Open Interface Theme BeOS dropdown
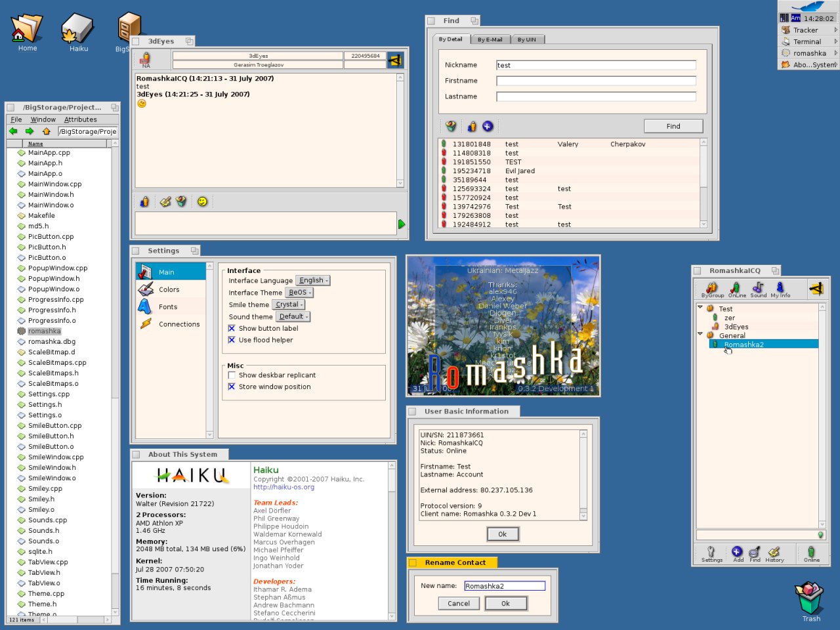The width and height of the screenshot is (840, 630). (299, 293)
